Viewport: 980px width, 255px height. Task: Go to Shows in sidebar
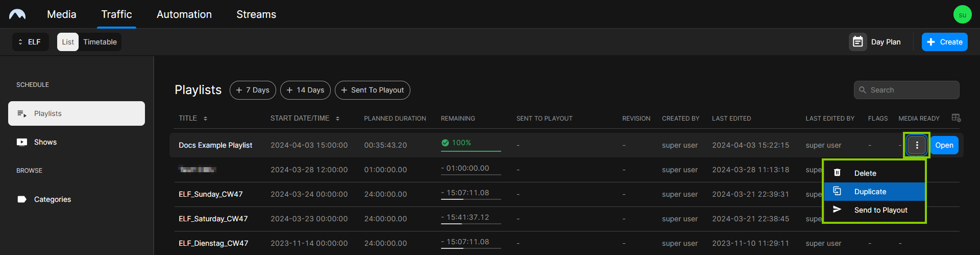tap(45, 142)
